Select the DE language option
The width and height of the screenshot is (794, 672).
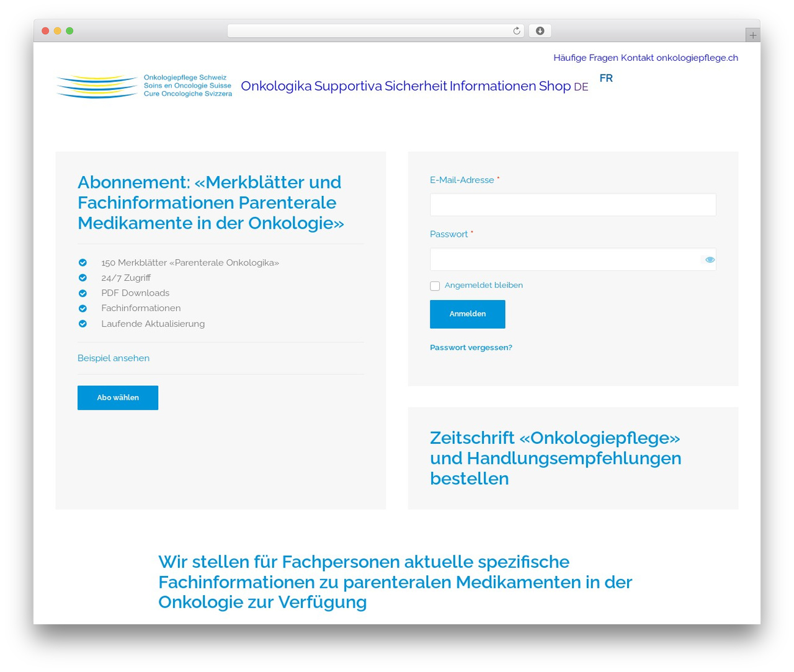click(581, 87)
